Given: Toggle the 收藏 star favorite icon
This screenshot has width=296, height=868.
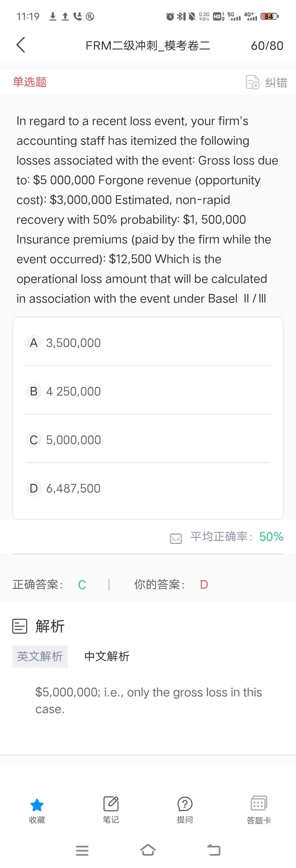Looking at the screenshot, I should tap(37, 805).
